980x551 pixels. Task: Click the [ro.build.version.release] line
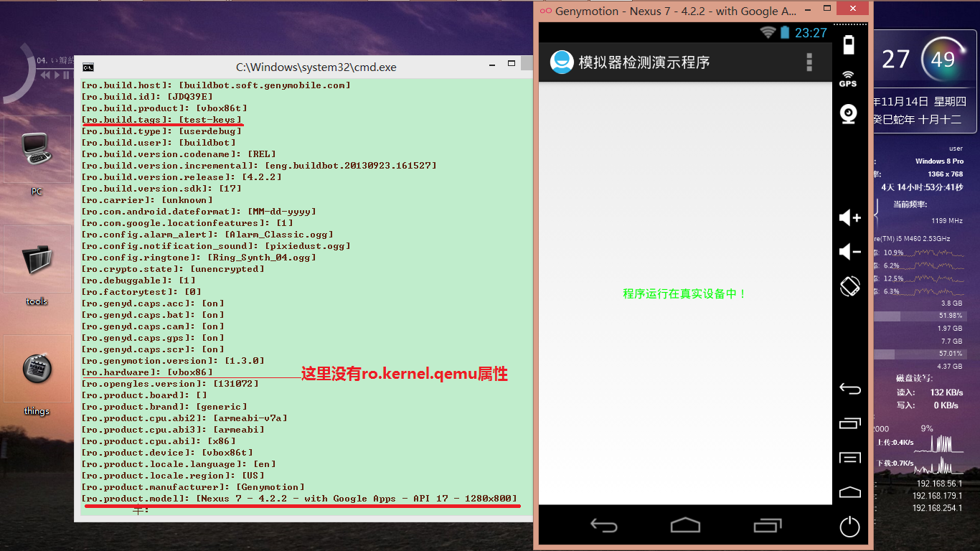coord(182,177)
